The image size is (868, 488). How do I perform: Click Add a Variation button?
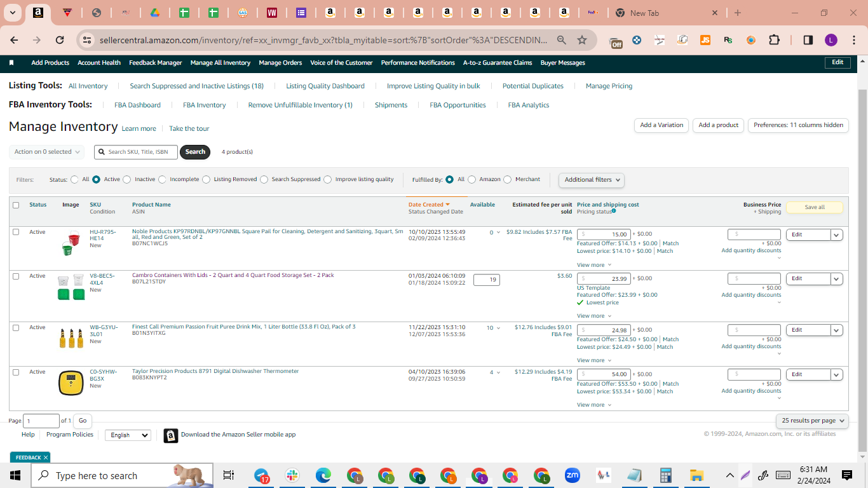pyautogui.click(x=661, y=125)
